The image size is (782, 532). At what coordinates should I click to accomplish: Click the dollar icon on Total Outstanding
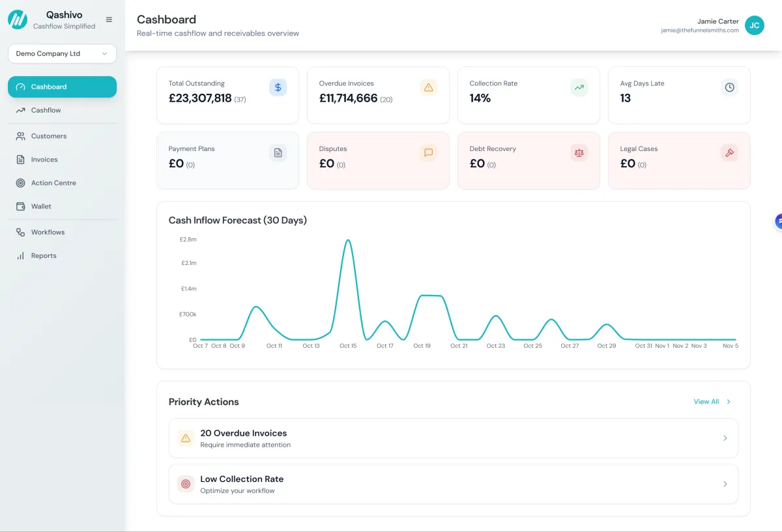(x=278, y=87)
